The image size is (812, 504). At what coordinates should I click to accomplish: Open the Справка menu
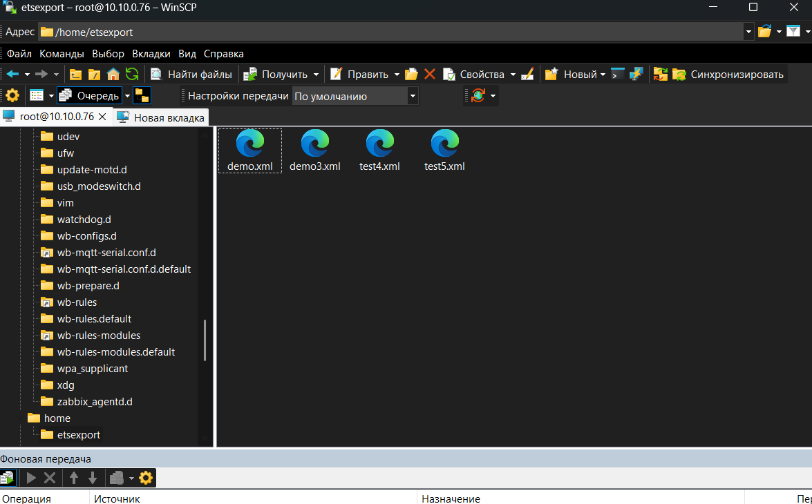coord(224,54)
